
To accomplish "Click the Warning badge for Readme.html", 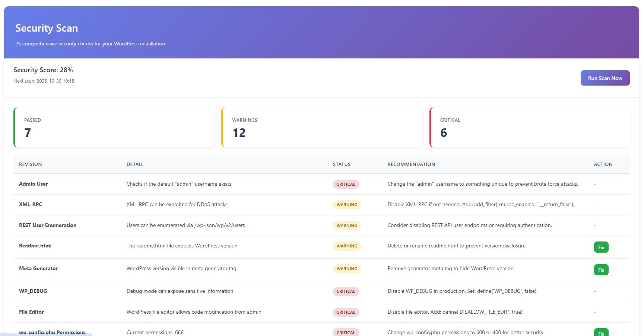I will (347, 246).
